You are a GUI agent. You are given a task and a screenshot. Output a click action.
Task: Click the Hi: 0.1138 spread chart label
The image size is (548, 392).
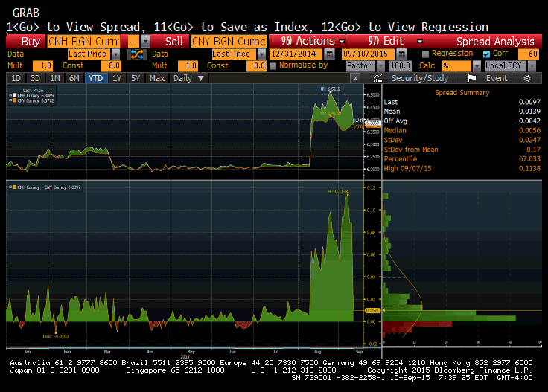click(x=337, y=191)
